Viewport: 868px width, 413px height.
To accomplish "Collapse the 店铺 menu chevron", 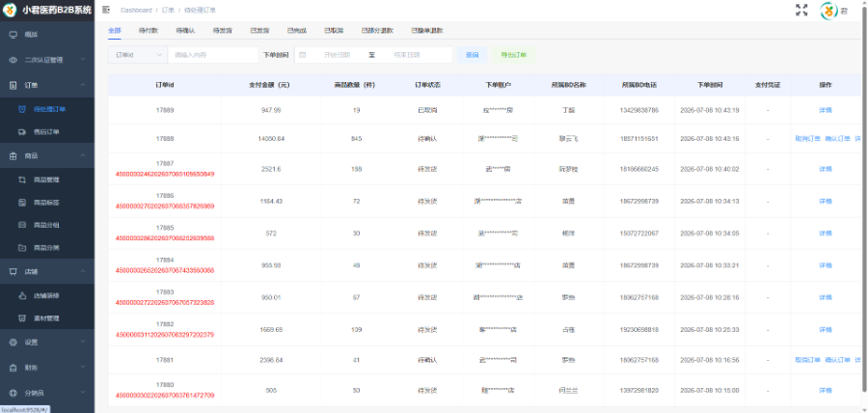I will pos(83,272).
